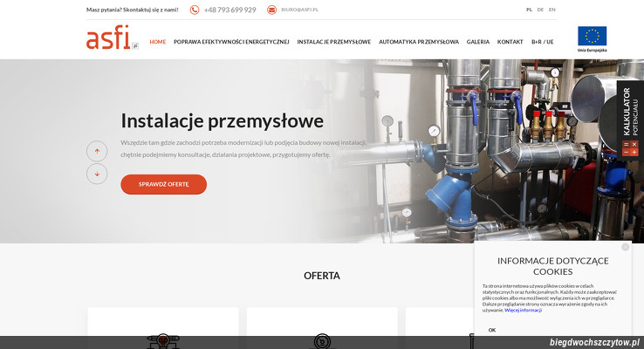Click the biuro@asfi.pl email address
Viewport: 644px width, 349px height.
tap(299, 10)
